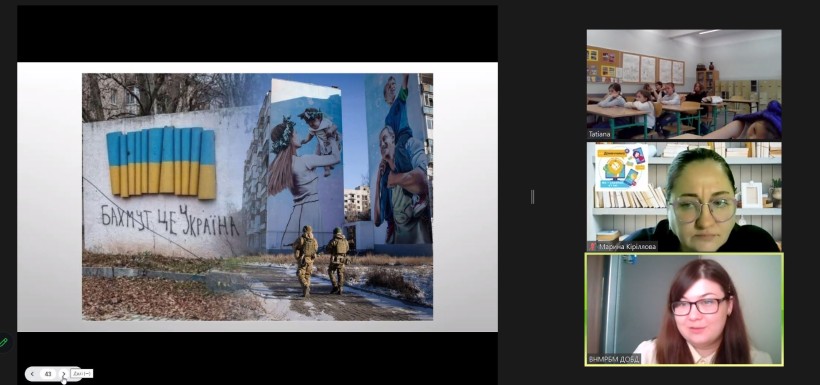The image size is (820, 385).
Task: Open the green pen annotation tool
Action: coord(4,343)
